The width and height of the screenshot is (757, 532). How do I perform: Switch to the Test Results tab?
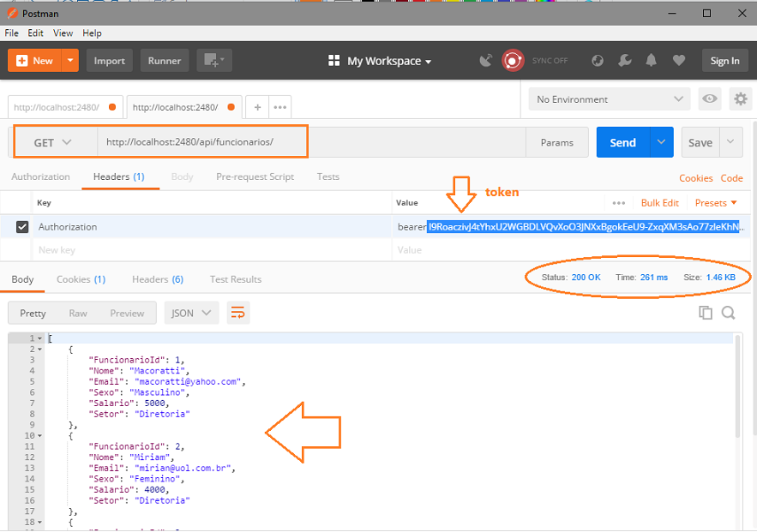pyautogui.click(x=236, y=279)
